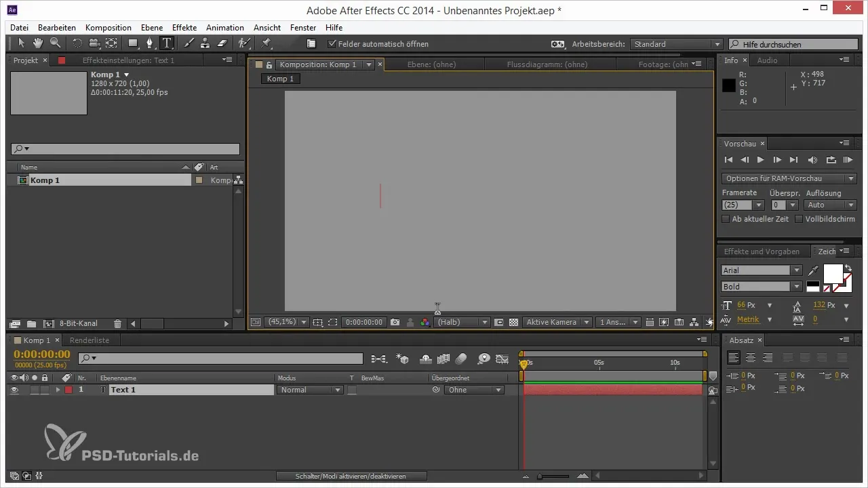Open the zoom level 45,1% dropdown

(x=286, y=323)
